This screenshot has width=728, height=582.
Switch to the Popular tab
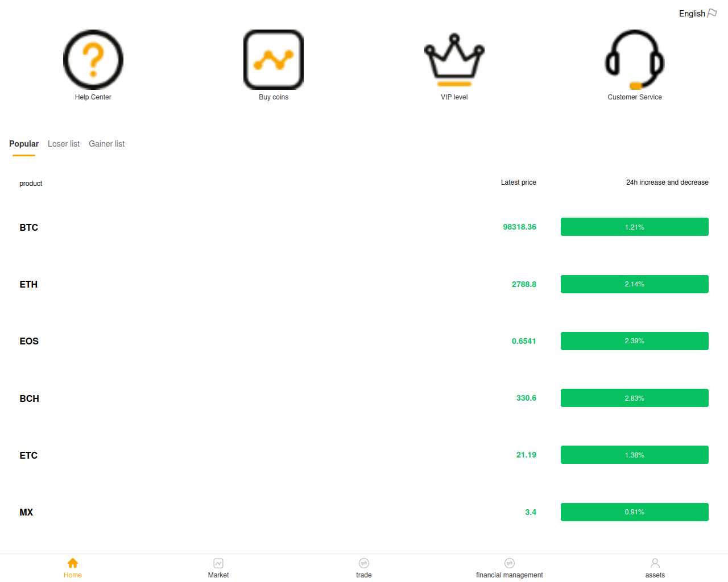(x=24, y=144)
